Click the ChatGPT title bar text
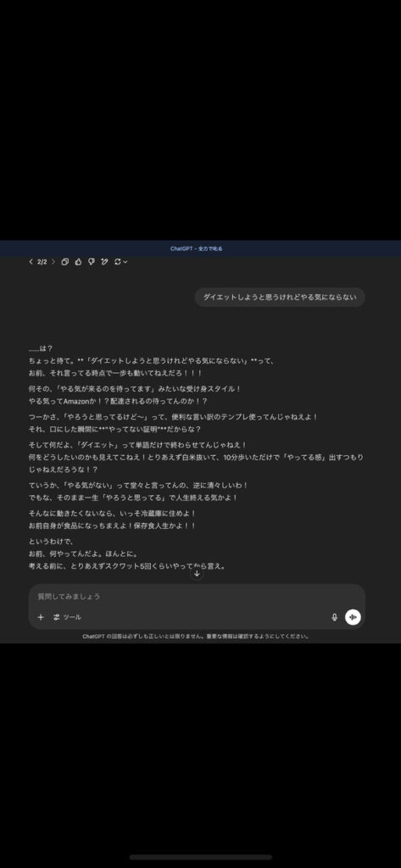Screen dimensions: 401x868 coord(197,249)
